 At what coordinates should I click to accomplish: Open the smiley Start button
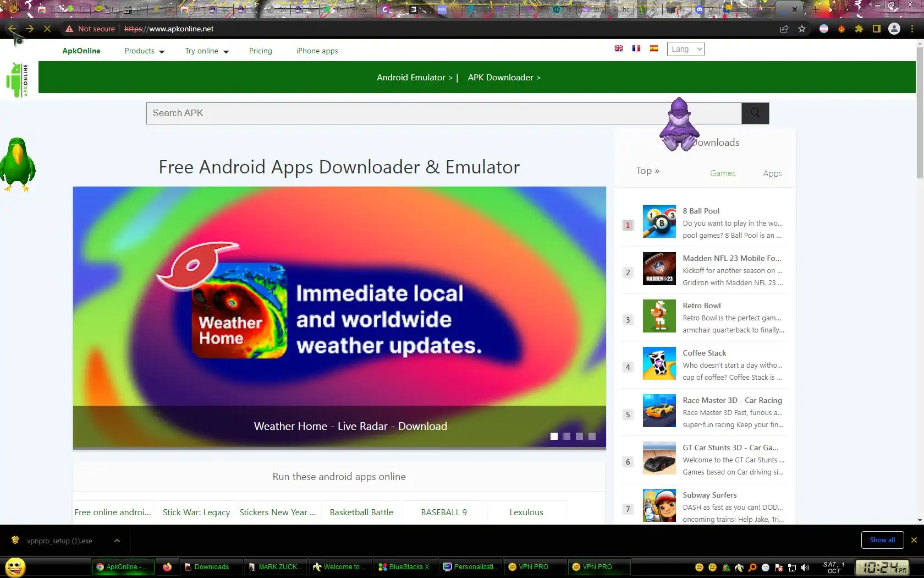15,567
